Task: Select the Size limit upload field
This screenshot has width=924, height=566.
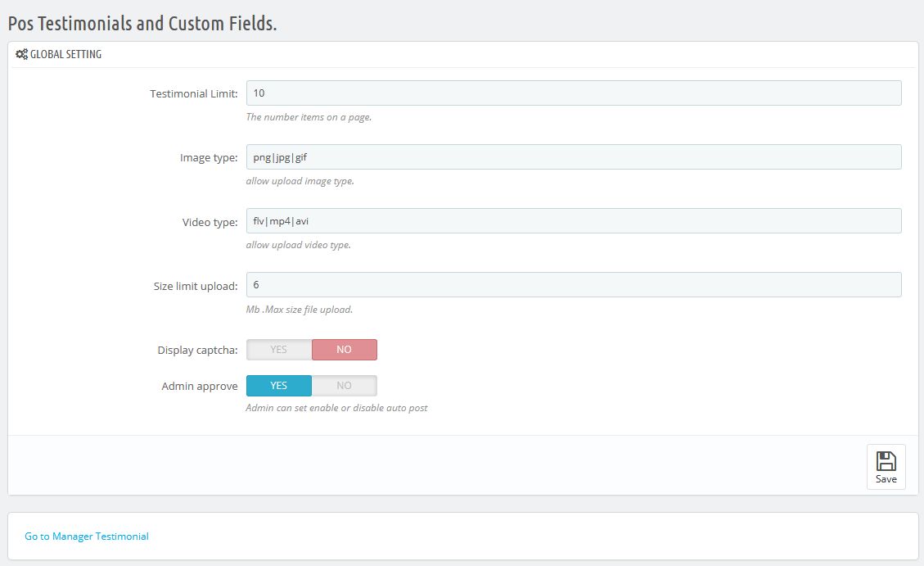Action: [x=573, y=284]
